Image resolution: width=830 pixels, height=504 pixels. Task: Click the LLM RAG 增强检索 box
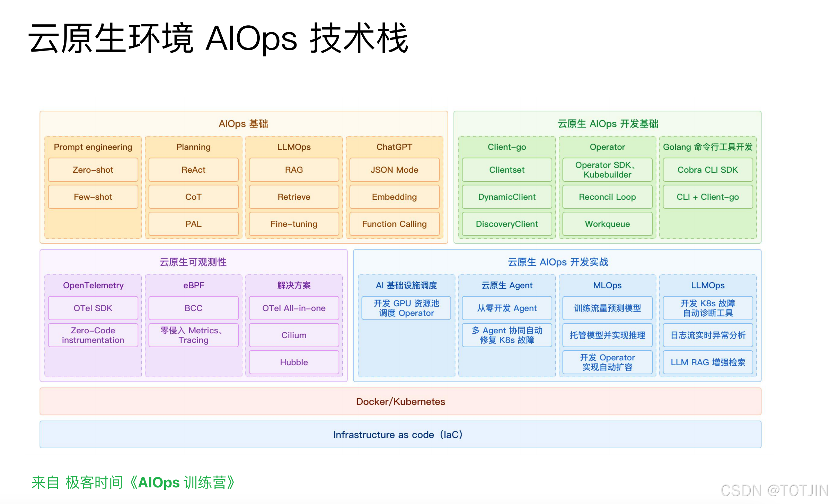(708, 362)
